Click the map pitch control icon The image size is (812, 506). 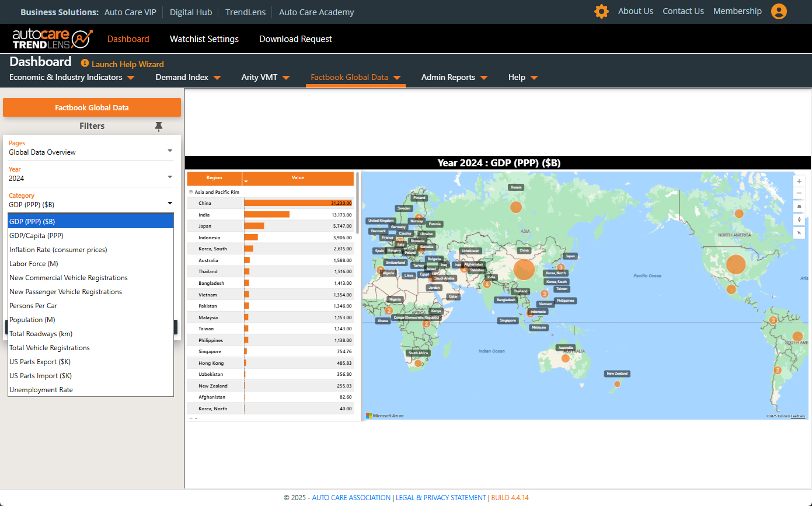click(x=799, y=207)
